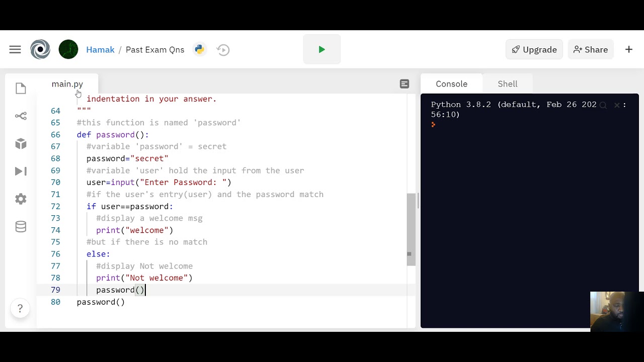Click the 'print("welcome")' line

click(x=135, y=230)
